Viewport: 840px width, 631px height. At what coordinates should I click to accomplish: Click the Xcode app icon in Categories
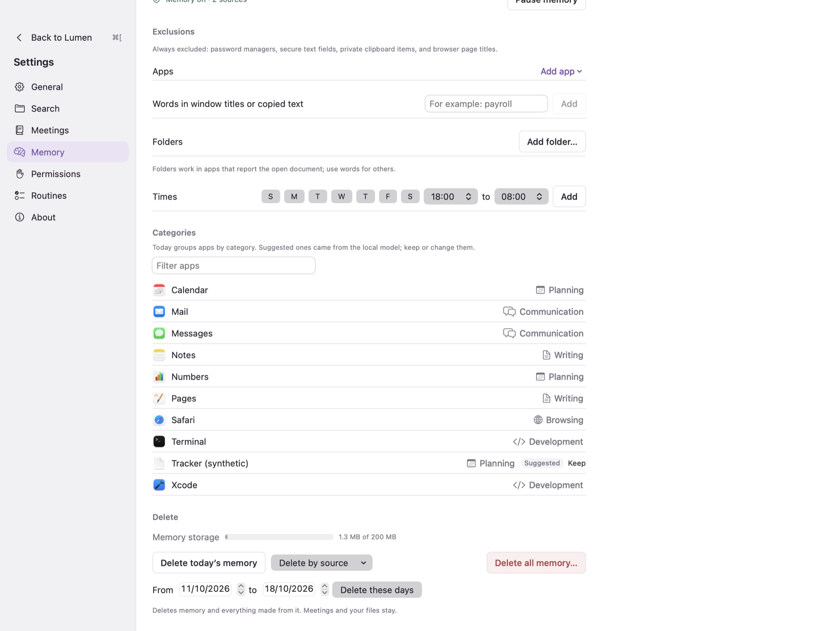159,485
